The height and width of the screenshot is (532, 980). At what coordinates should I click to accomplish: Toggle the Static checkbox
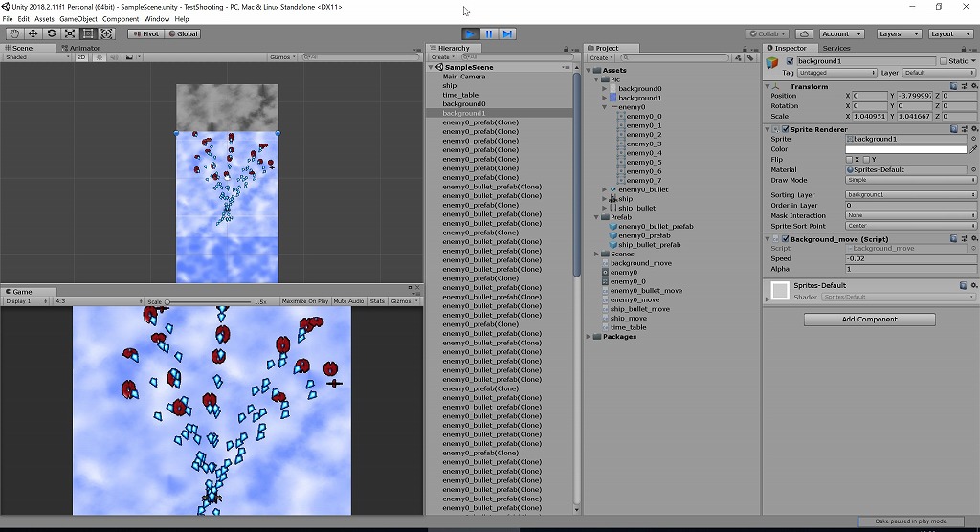[x=943, y=61]
